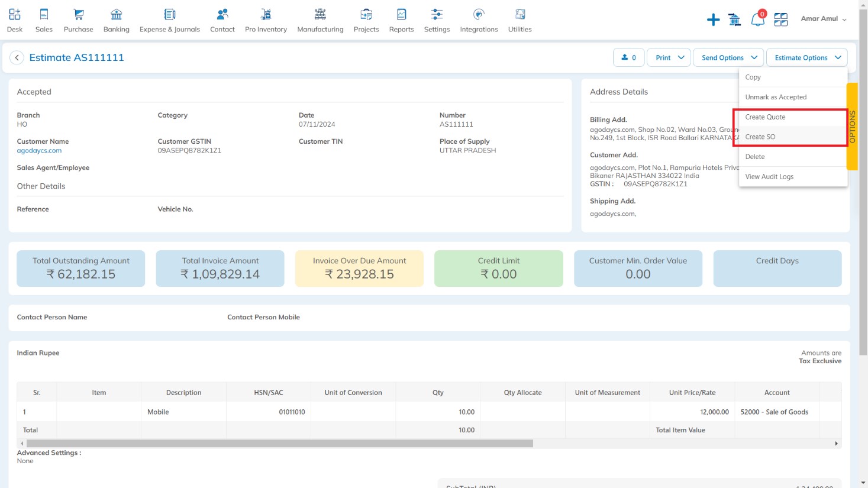868x488 pixels.
Task: Click the Customer Min. Order Value card
Action: pyautogui.click(x=638, y=269)
